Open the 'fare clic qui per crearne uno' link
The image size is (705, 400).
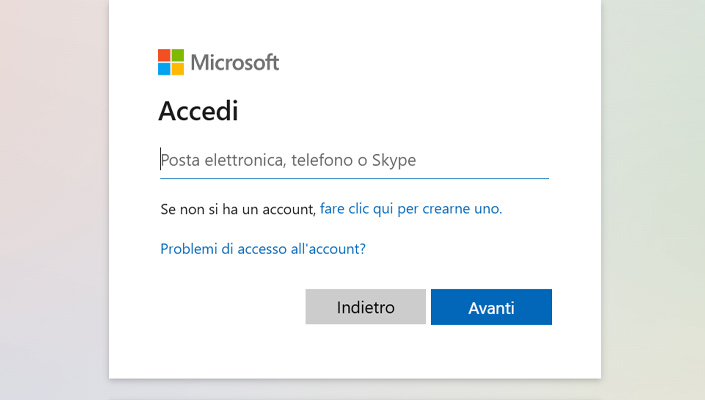(410, 209)
